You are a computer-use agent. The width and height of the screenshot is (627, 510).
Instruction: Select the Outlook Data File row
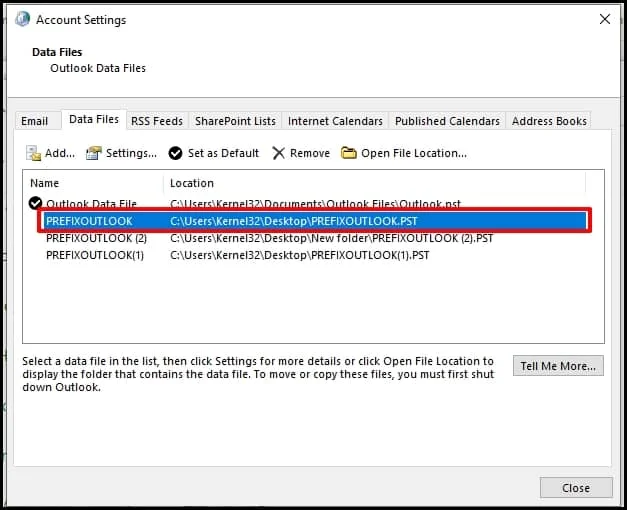pos(306,204)
